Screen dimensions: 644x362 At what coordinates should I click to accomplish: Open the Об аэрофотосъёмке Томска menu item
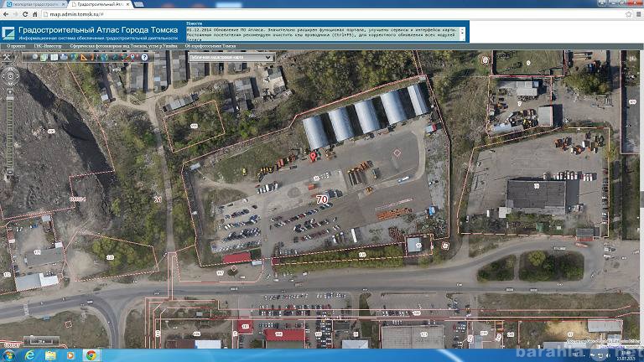210,46
